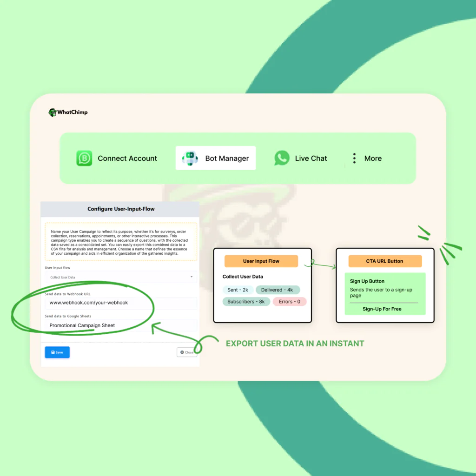The image size is (476, 476).
Task: Click the Webhook URL input field
Action: click(121, 303)
